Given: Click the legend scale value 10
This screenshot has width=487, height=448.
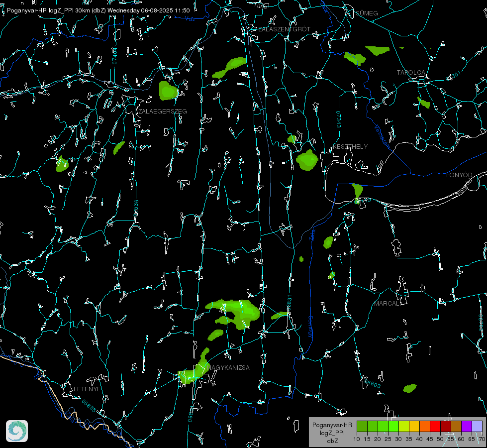Looking at the screenshot, I should click(x=357, y=439).
